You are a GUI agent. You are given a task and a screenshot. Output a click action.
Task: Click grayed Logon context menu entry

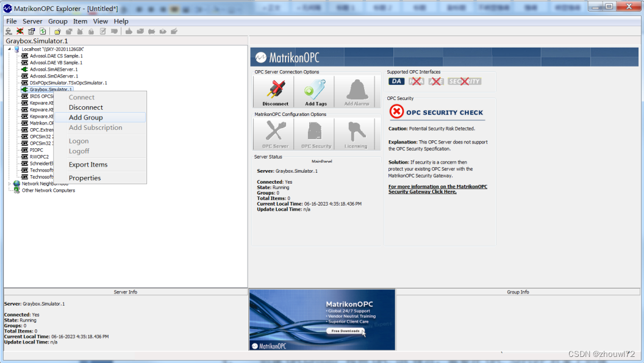(100, 141)
